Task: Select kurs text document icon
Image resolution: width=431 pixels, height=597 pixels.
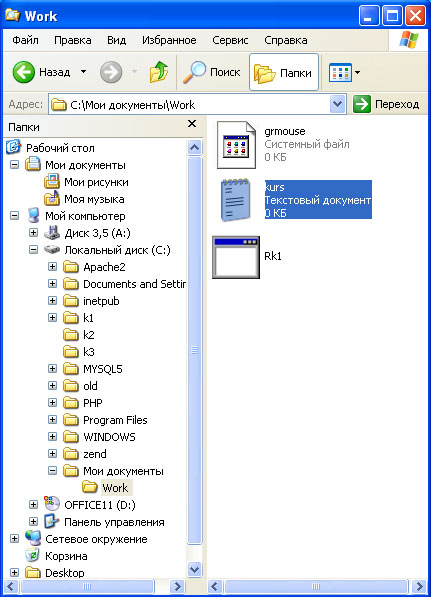Action: 236,200
